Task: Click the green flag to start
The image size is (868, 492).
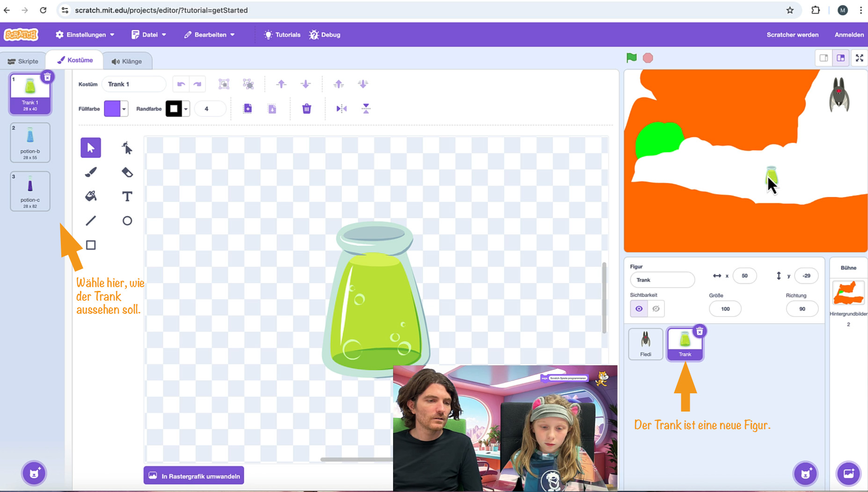Action: pos(631,58)
